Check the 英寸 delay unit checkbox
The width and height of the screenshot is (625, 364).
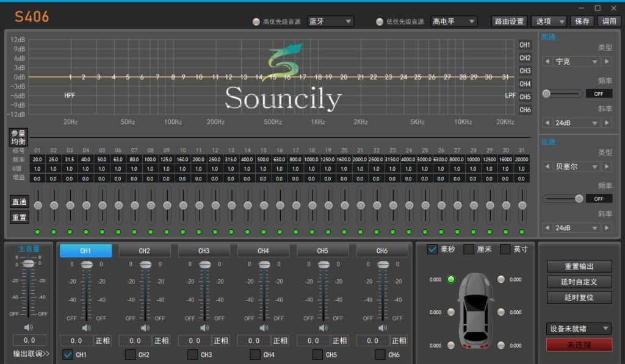[505, 249]
